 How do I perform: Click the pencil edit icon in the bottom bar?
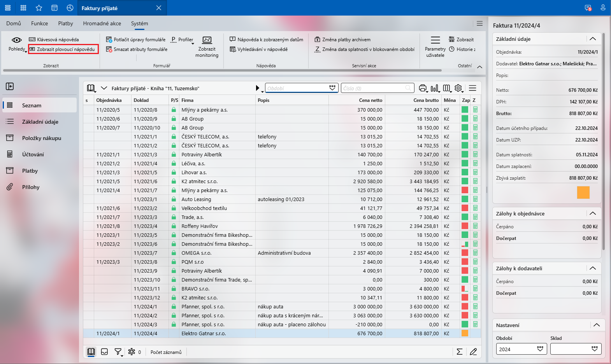pyautogui.click(x=473, y=352)
